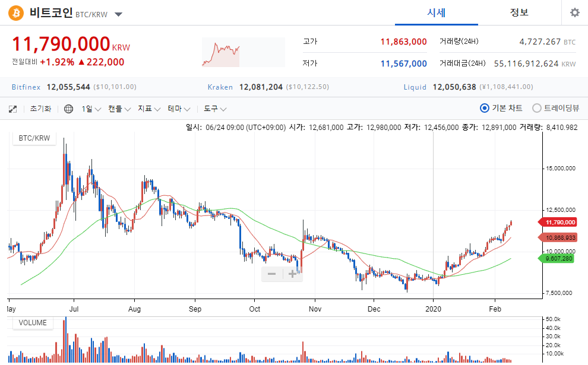Open the 도구 tools dropdown
Viewport: 588px width, 365px height.
(215, 109)
